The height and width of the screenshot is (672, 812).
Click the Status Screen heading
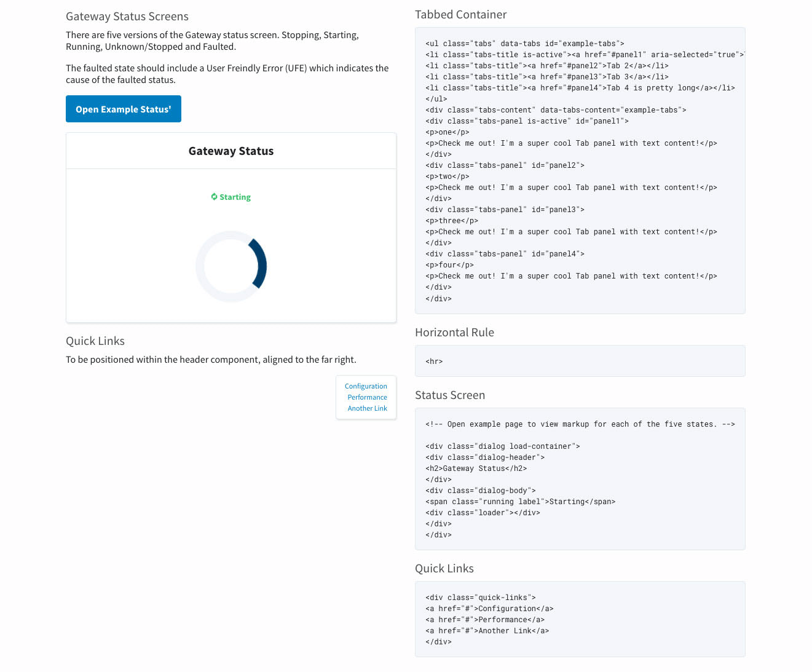pos(449,395)
